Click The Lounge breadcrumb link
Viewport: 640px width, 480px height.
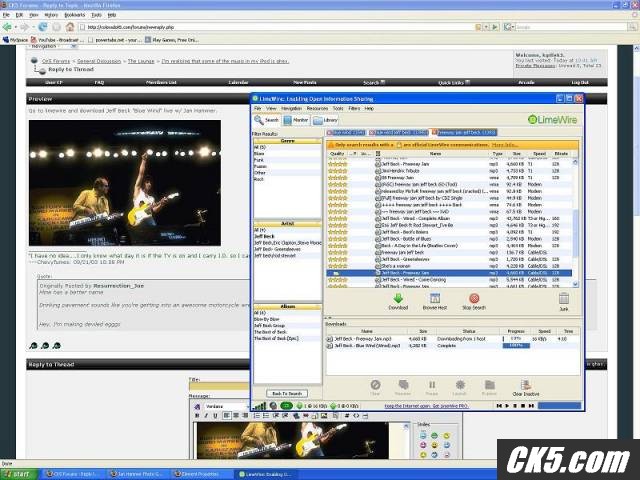coord(141,61)
